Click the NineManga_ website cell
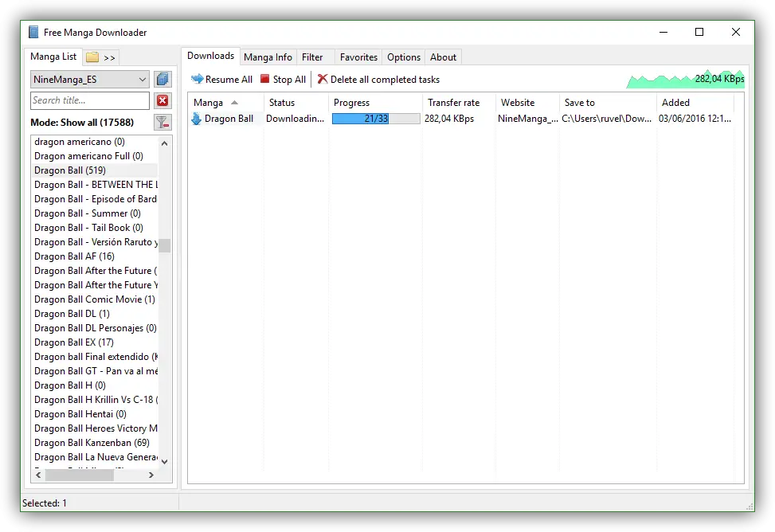This screenshot has height=532, width=775. (528, 119)
